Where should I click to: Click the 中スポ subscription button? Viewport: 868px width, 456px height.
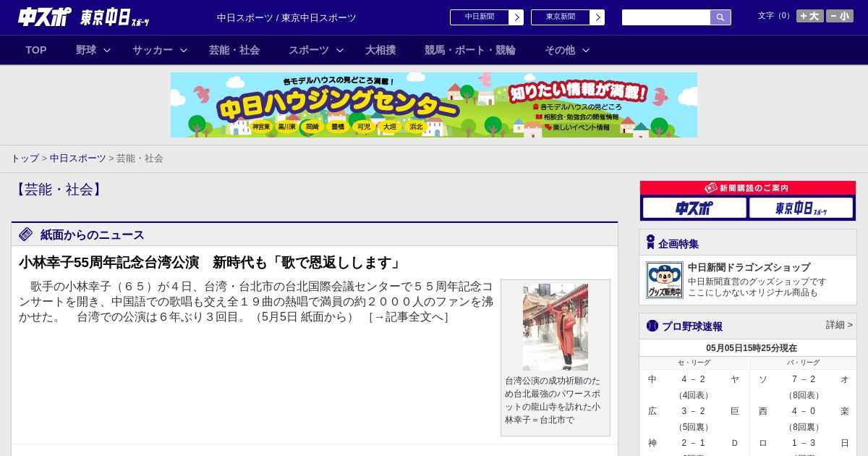coord(694,208)
